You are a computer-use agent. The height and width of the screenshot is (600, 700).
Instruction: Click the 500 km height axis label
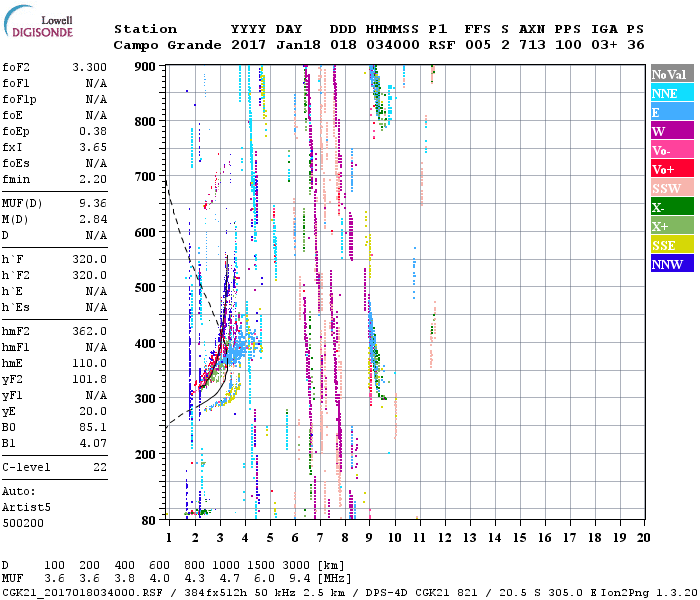(145, 288)
